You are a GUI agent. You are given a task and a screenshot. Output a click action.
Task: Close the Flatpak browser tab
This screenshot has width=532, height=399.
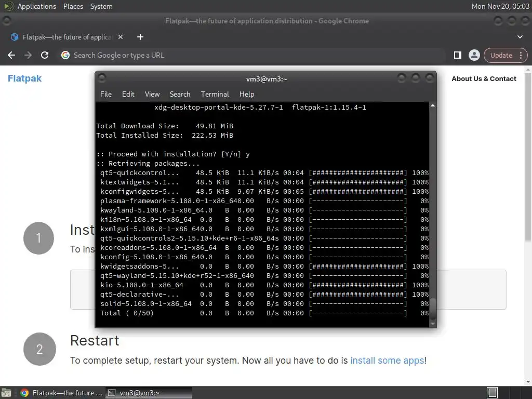click(x=121, y=37)
